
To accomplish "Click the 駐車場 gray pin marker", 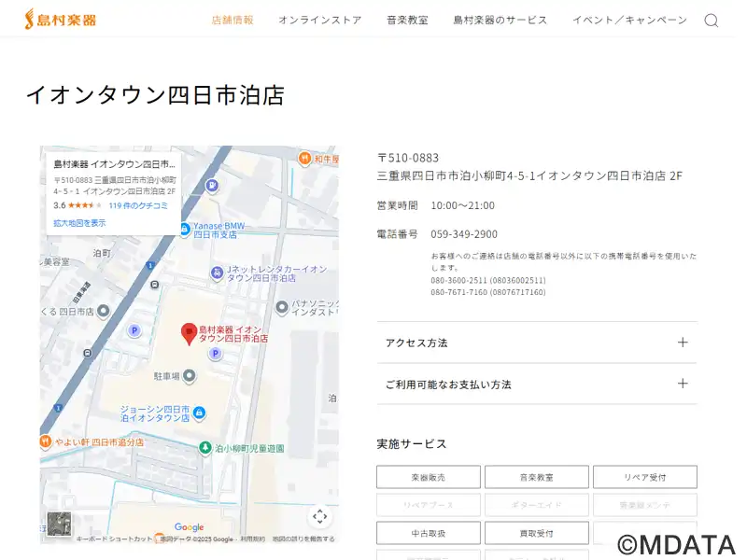I will coord(190,376).
